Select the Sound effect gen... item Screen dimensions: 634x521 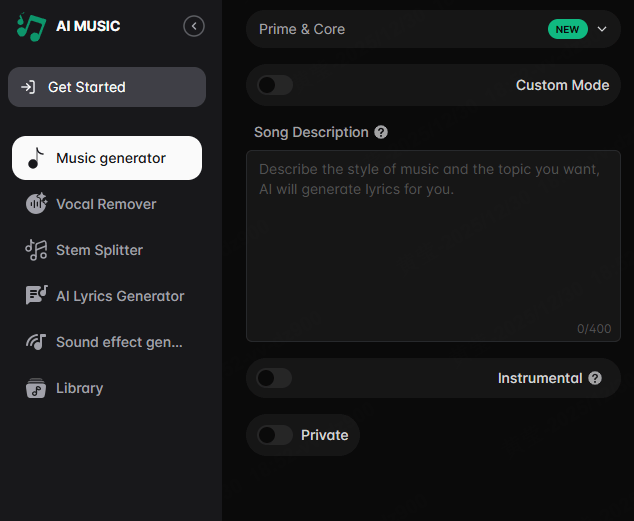(107, 342)
